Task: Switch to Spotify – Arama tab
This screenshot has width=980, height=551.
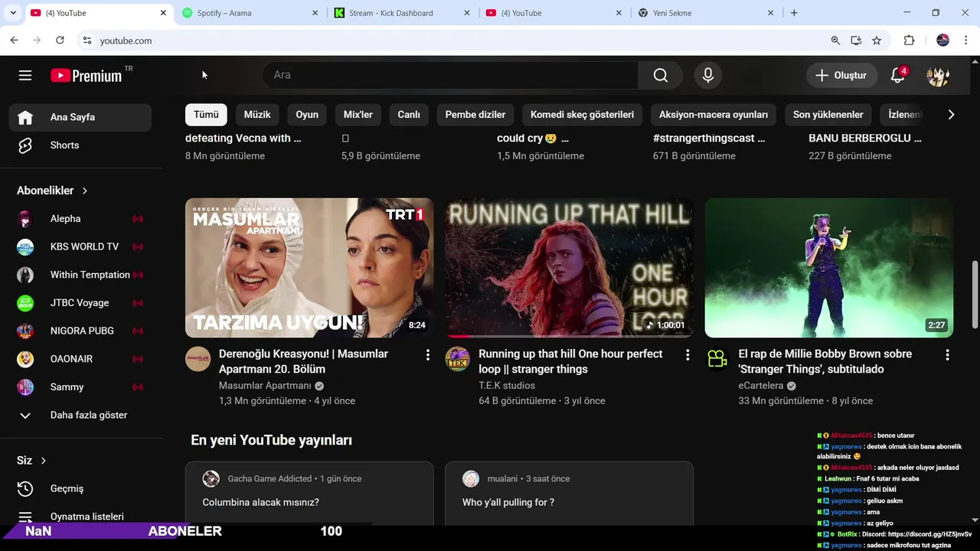Action: coord(250,13)
